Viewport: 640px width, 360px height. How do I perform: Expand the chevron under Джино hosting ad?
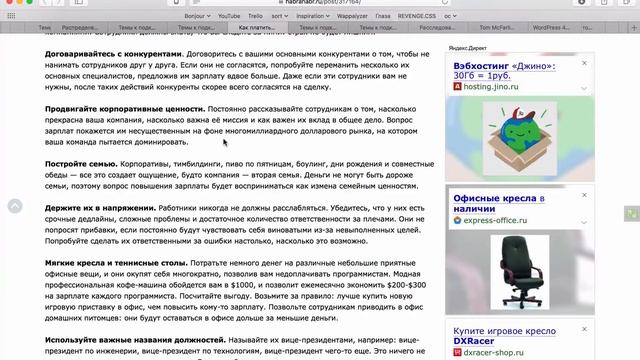pyautogui.click(x=584, y=88)
